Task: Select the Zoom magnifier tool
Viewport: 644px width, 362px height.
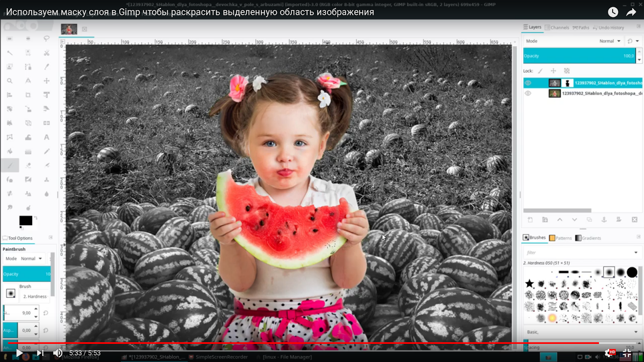Action: click(x=10, y=81)
